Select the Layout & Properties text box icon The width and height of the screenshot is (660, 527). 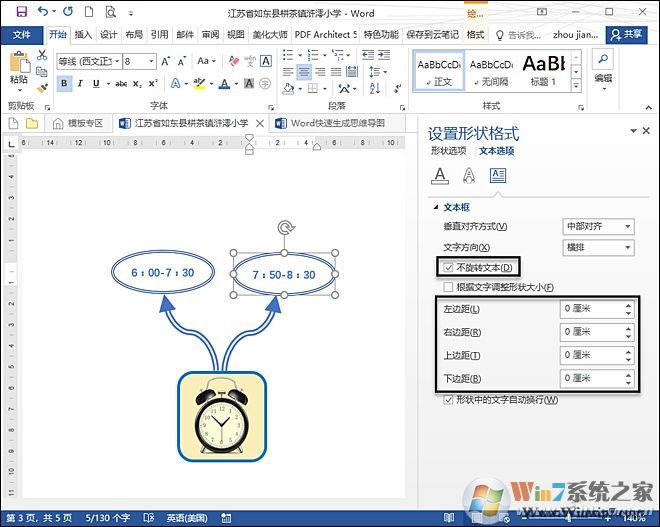497,176
